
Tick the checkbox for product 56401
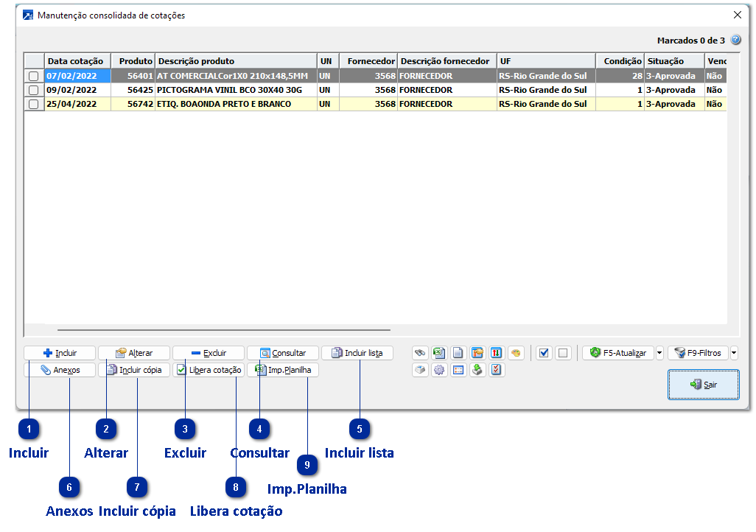(x=34, y=76)
